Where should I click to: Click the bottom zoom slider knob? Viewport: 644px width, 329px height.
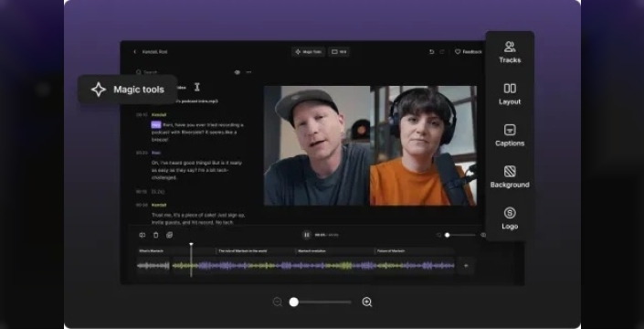click(293, 302)
